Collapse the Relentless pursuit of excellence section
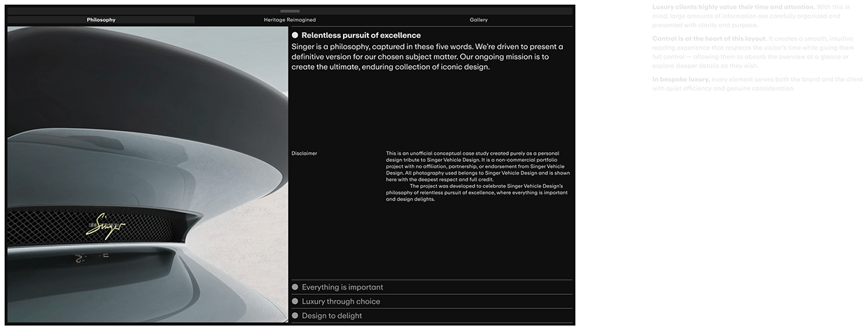The height and width of the screenshot is (330, 868). coord(432,35)
